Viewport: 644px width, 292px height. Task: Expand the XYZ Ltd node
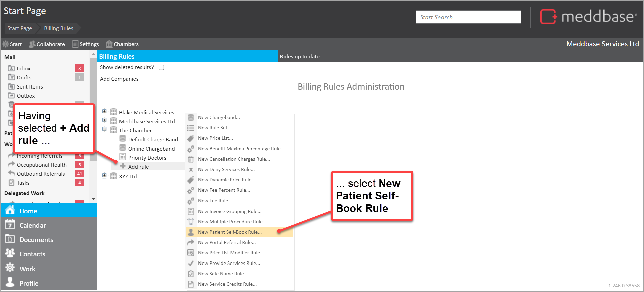tap(104, 175)
